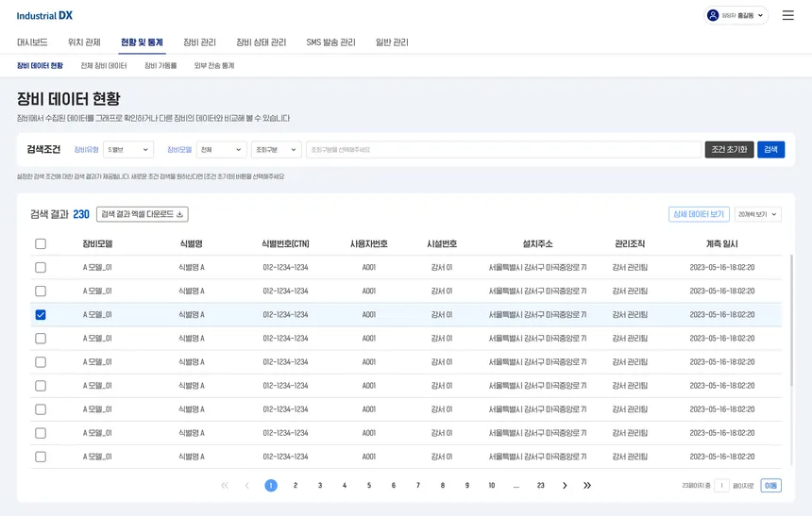Screen dimensions: 812x516
Task: Go to page 3 in pagination
Action: pos(320,486)
